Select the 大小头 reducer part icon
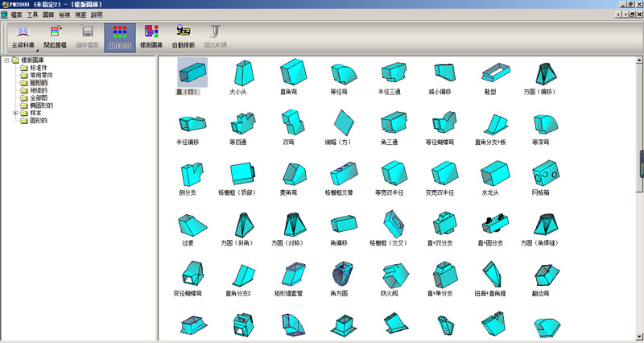The image size is (644, 343). pyautogui.click(x=243, y=72)
